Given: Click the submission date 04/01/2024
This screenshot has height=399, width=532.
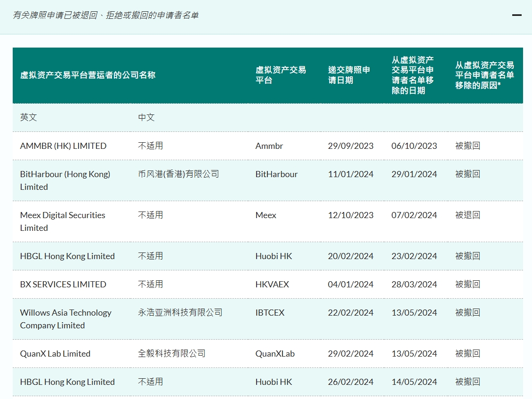Looking at the screenshot, I should [350, 284].
